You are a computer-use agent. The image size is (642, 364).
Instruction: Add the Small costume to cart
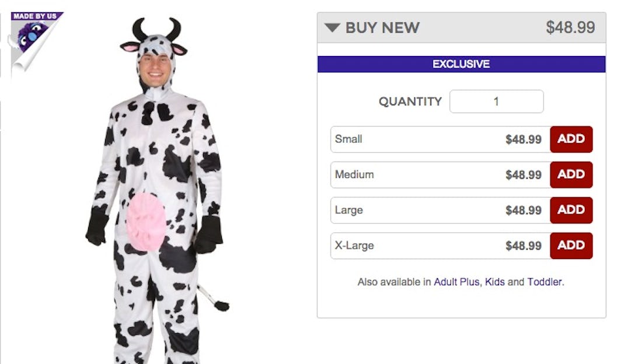(571, 139)
